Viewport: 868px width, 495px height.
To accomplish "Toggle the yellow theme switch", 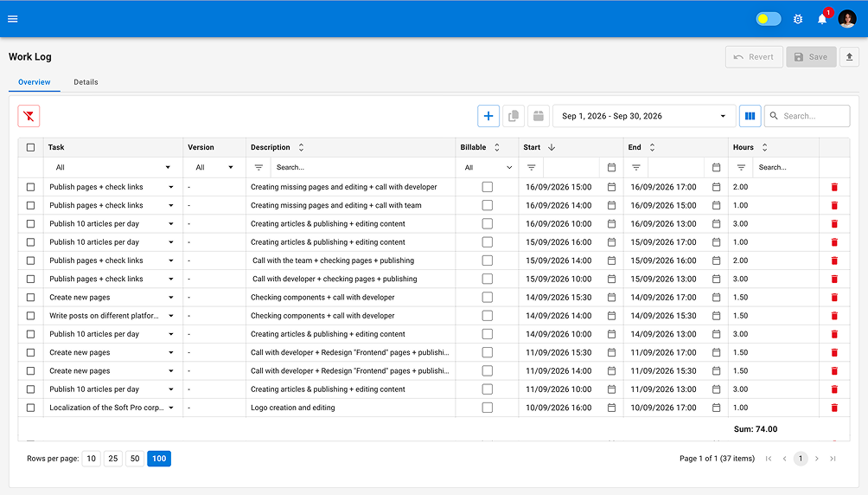I will click(x=769, y=19).
